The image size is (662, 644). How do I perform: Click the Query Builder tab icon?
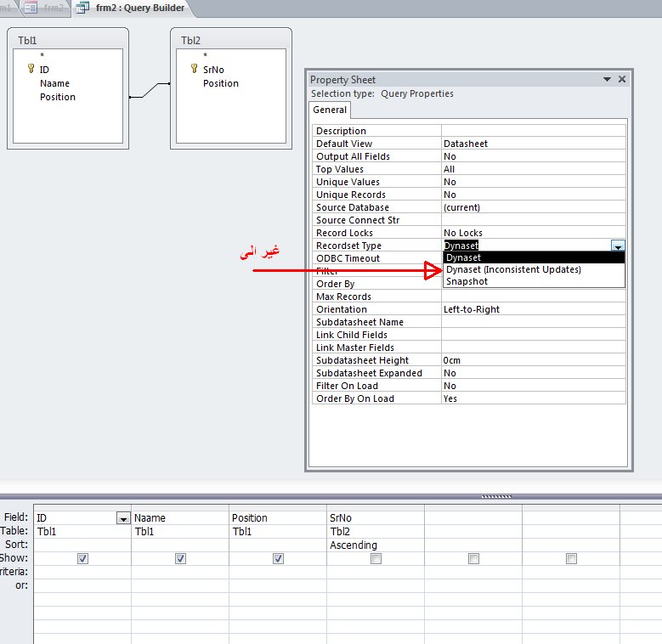82,8
